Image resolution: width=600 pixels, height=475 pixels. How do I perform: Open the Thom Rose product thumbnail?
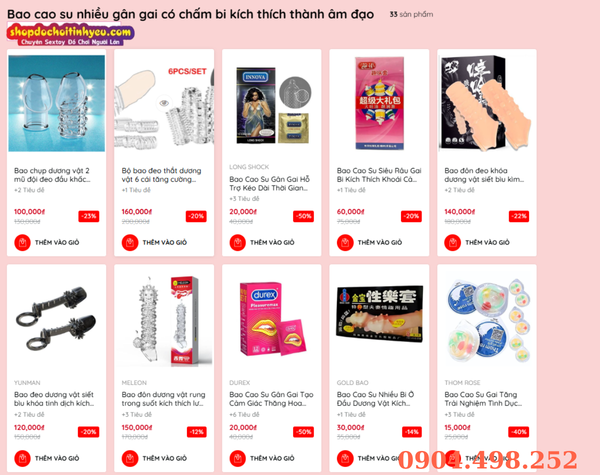tap(487, 321)
